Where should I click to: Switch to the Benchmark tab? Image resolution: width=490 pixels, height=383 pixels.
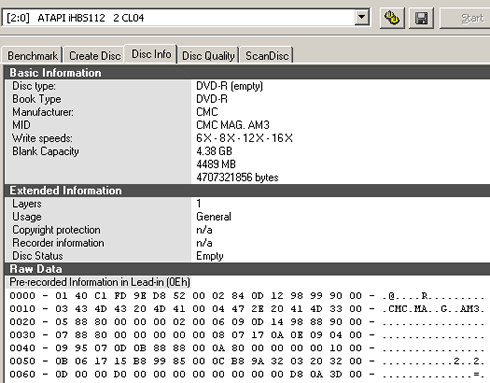point(32,55)
